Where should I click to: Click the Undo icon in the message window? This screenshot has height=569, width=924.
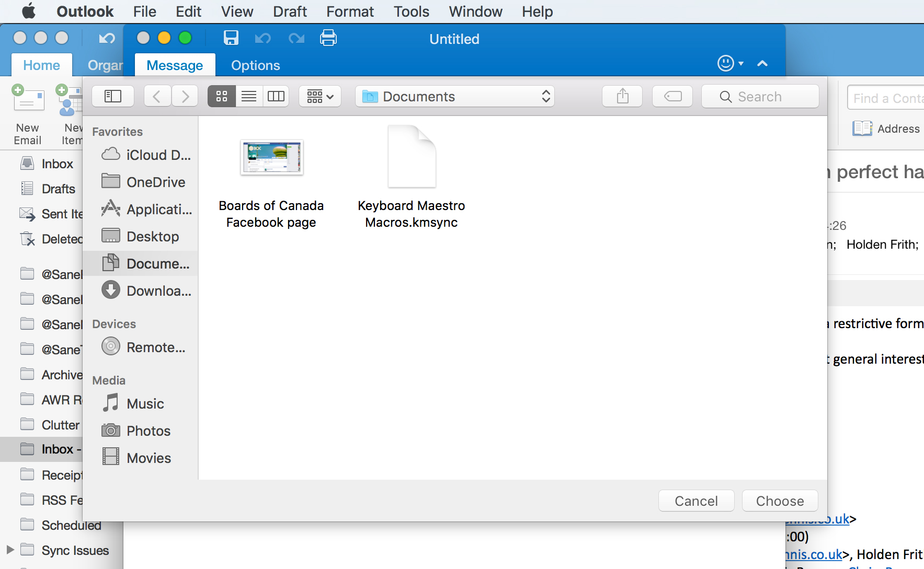(x=263, y=38)
